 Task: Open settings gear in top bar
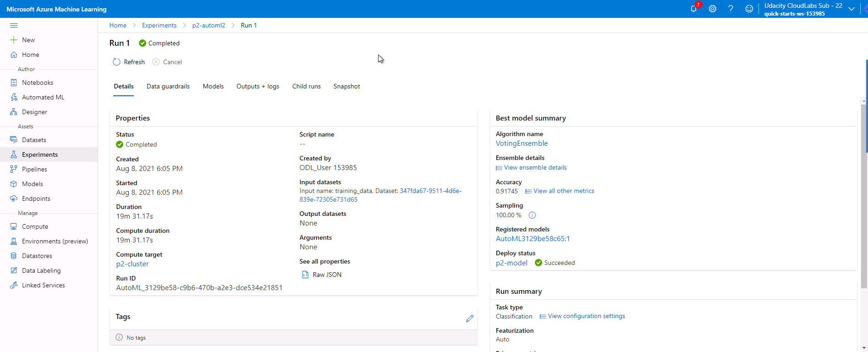(x=713, y=9)
